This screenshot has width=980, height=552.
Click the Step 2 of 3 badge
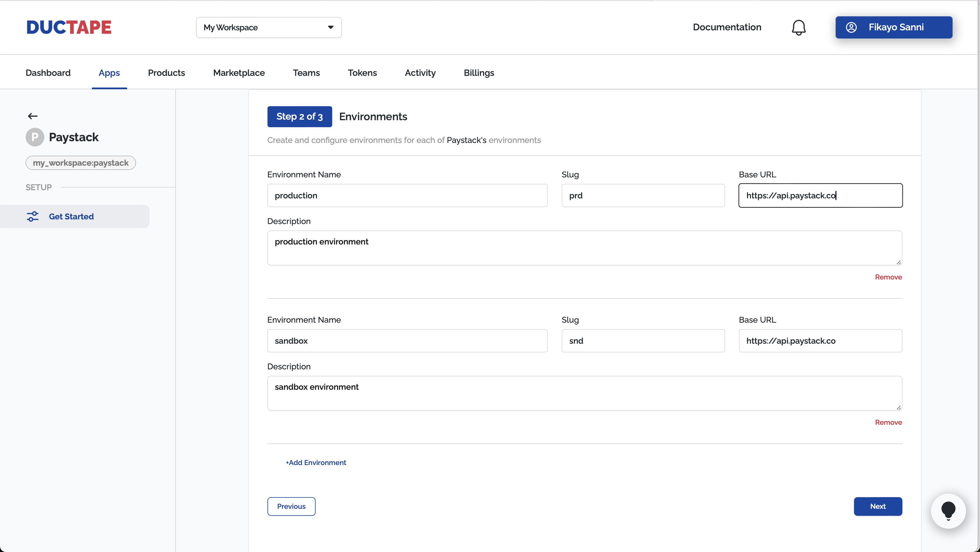point(300,116)
